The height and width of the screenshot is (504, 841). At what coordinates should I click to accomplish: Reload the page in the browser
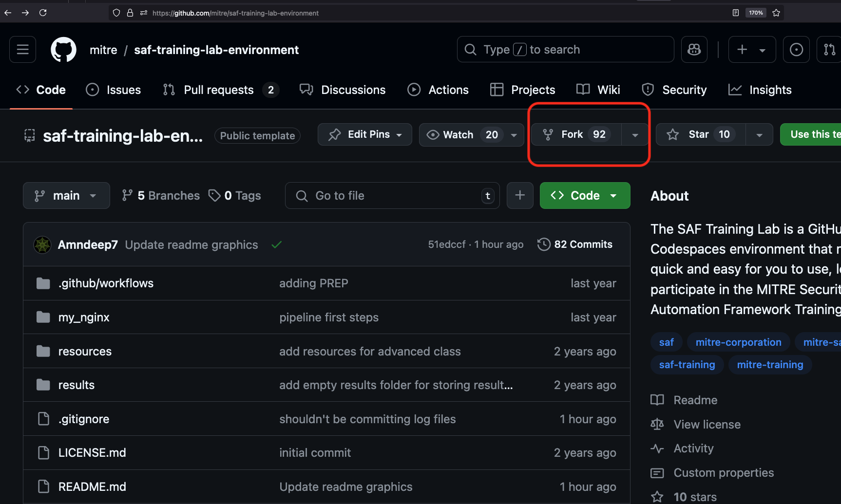coord(43,13)
